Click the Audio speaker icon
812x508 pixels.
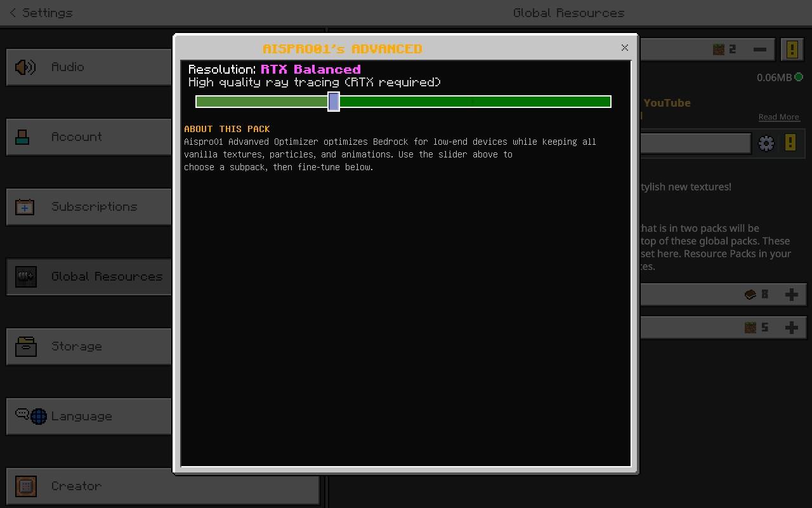(25, 67)
